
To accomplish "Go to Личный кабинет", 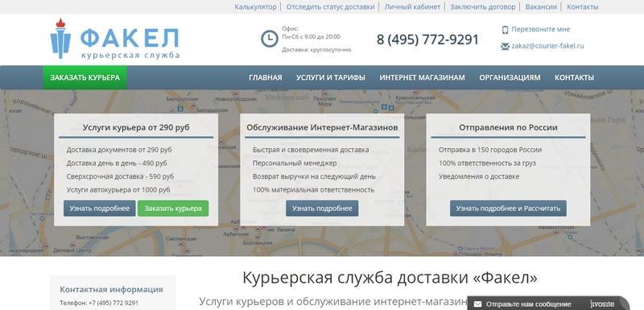I will pyautogui.click(x=412, y=6).
